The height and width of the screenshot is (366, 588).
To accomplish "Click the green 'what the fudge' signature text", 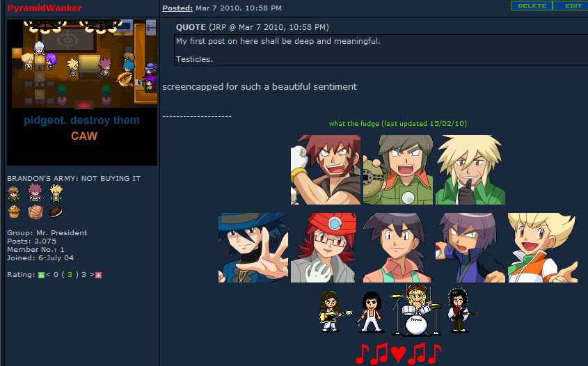I will click(398, 123).
